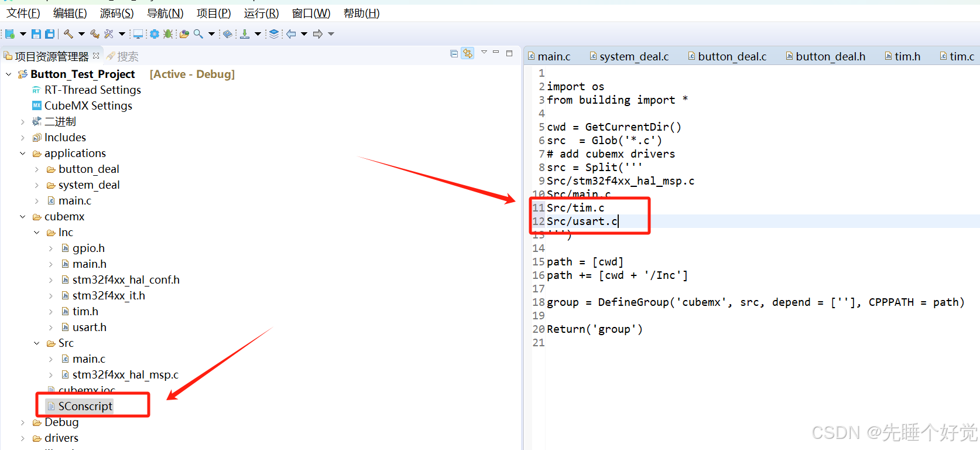The height and width of the screenshot is (450, 980).
Task: Click the Build hammer icon
Action: pos(68,34)
